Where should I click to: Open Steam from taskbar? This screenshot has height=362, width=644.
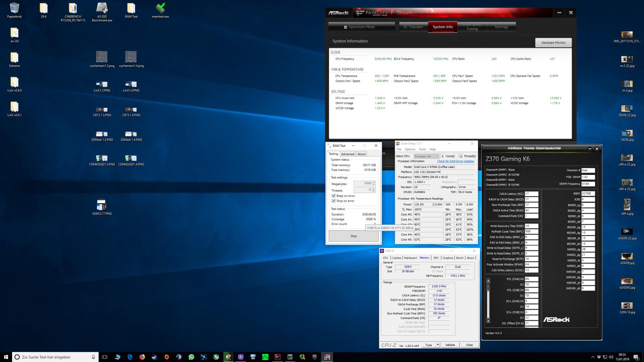click(154, 357)
